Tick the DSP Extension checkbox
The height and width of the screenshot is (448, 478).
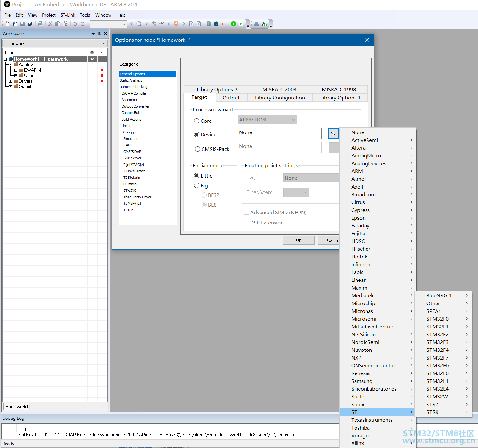tap(246, 223)
